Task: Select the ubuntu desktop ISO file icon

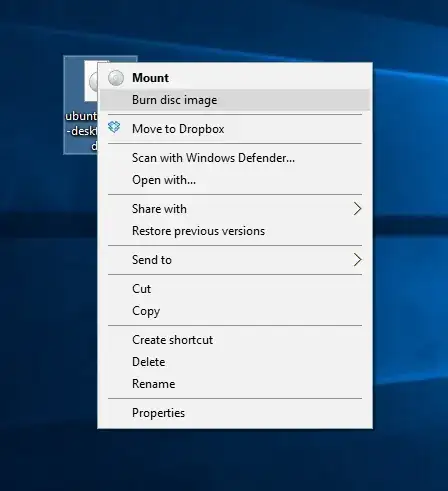Action: [91, 81]
